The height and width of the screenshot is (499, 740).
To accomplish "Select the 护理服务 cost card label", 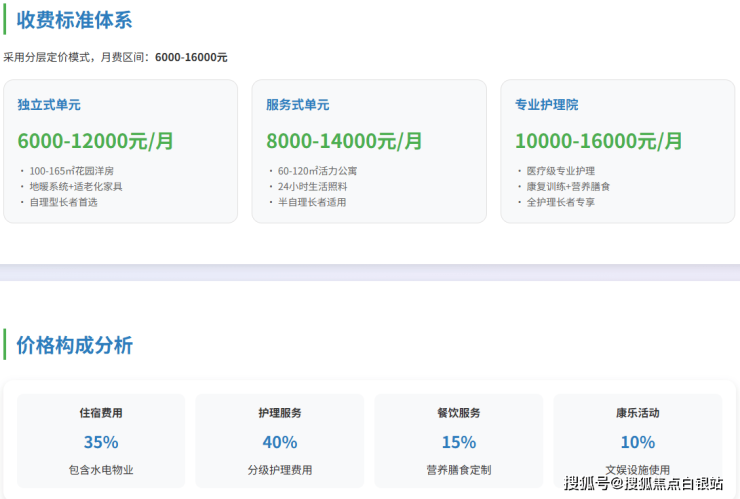I will pos(279,413).
